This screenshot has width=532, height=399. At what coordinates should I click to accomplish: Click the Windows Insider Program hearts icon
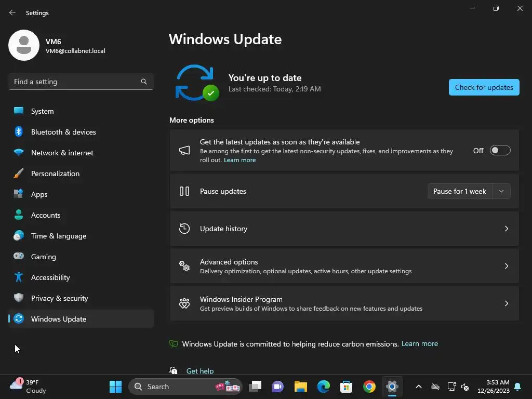[x=184, y=303]
